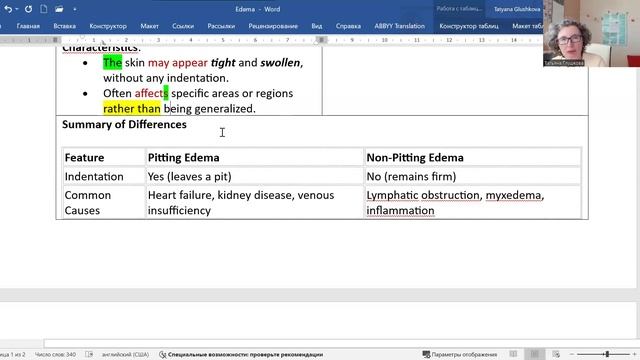
Task: Open the Главная ribbon tab
Action: click(28, 26)
